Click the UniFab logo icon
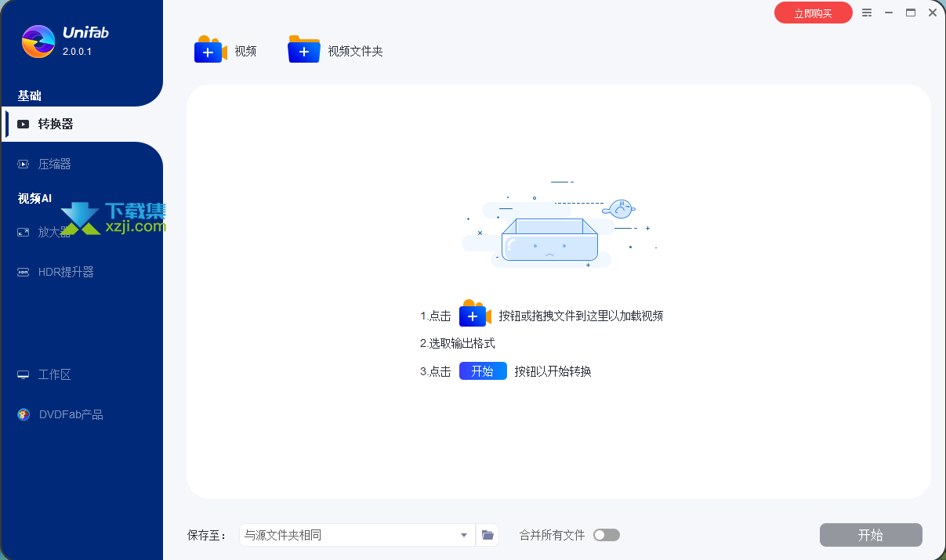The width and height of the screenshot is (946, 560). tap(38, 42)
